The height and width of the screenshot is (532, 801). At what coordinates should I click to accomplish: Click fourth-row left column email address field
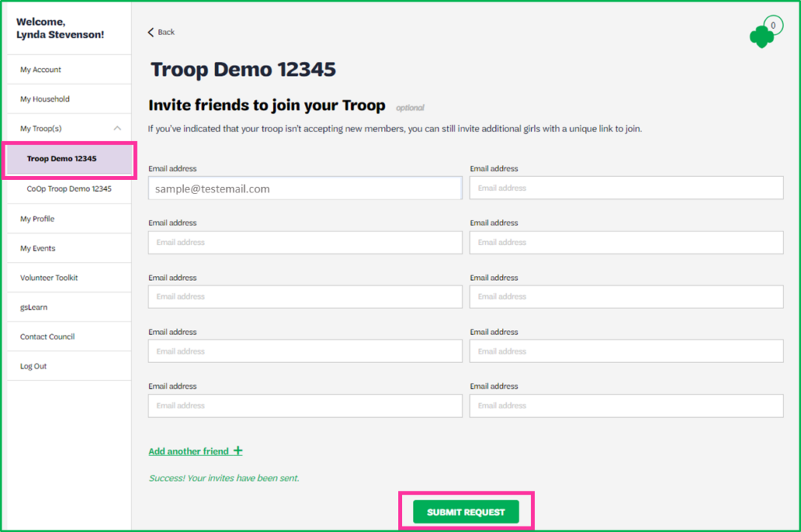[305, 351]
